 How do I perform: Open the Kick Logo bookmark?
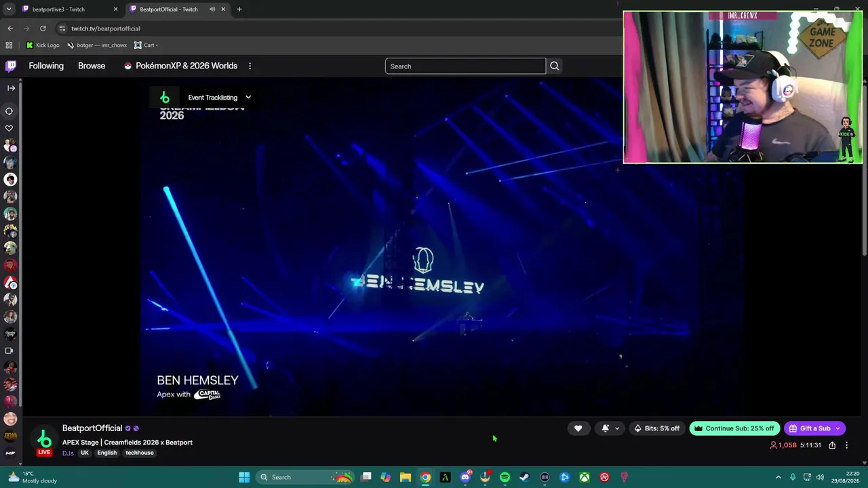pos(43,45)
